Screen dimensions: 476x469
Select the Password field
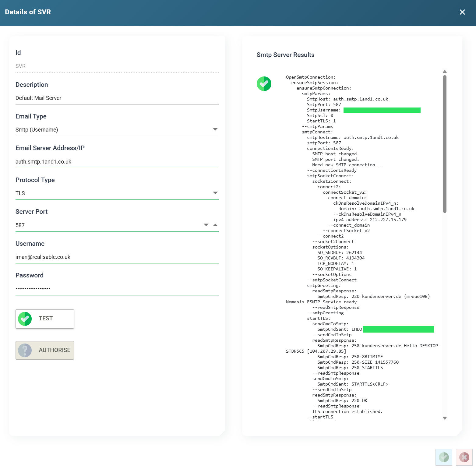[x=117, y=288]
